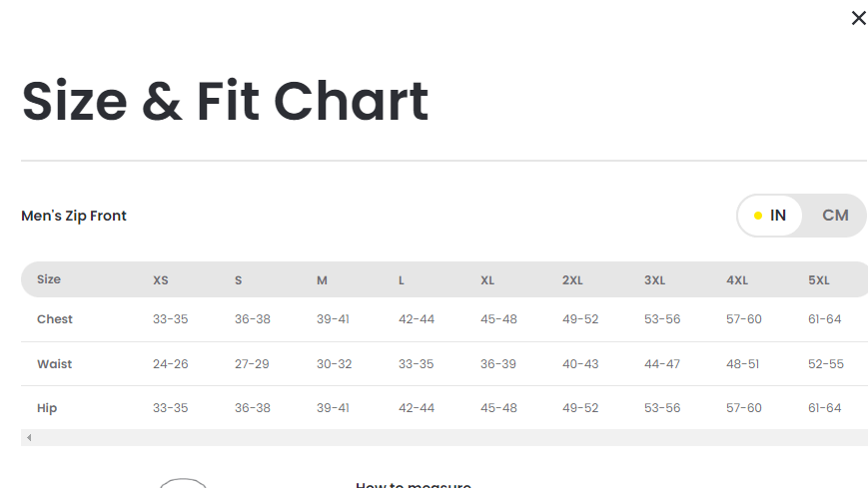Click the table's left scroll arrow
Viewport: 868px width, 488px height.
coord(29,438)
